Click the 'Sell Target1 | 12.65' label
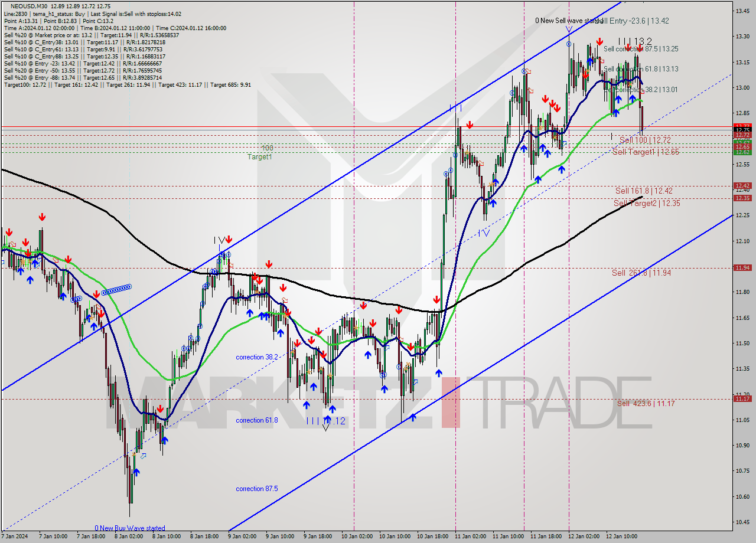 point(646,152)
